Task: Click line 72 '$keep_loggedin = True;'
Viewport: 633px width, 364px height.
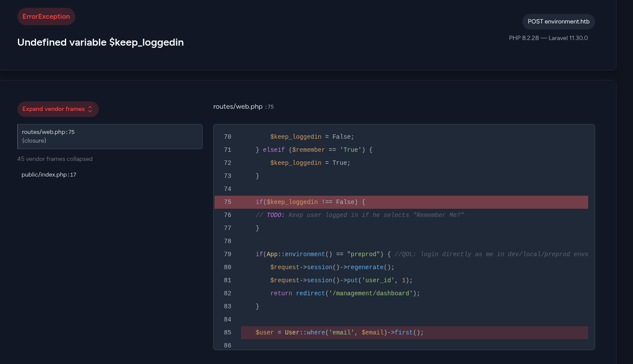Action: click(310, 163)
